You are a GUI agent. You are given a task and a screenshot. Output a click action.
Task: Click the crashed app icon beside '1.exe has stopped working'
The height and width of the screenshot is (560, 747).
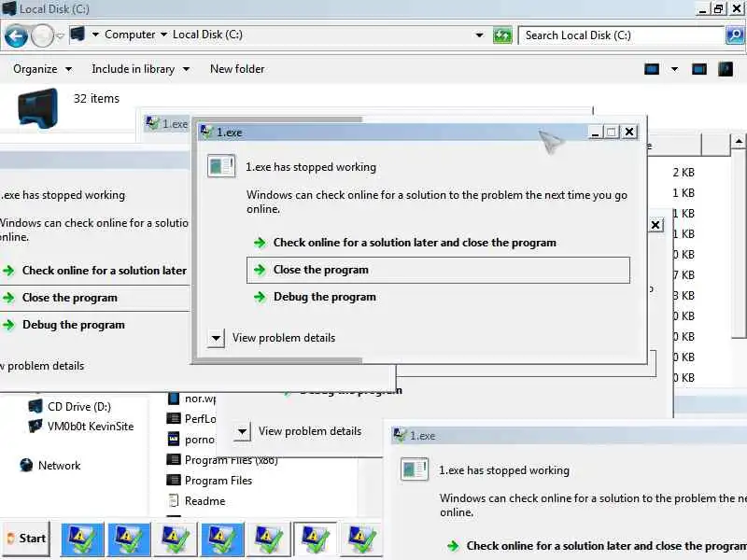221,166
